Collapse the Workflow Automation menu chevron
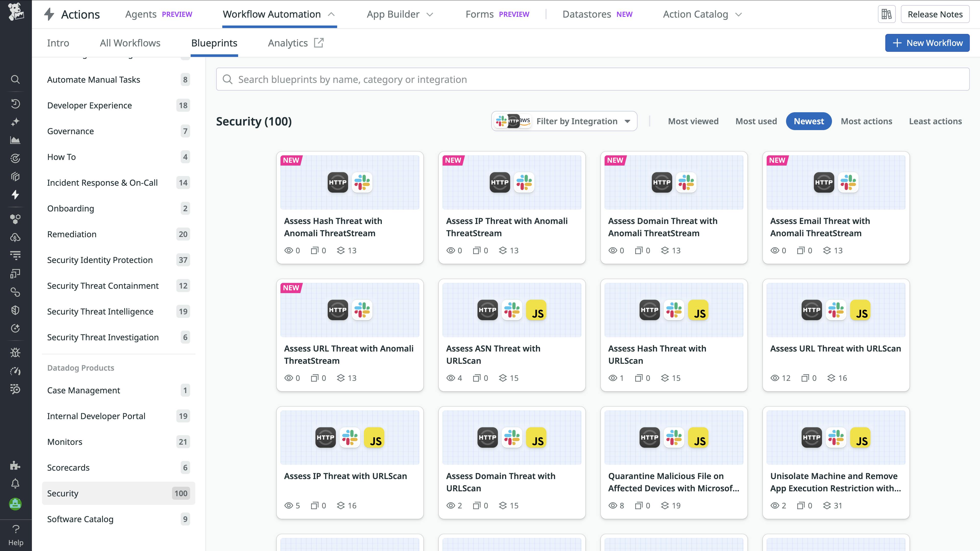Screen dimensions: 980x551 330,15
